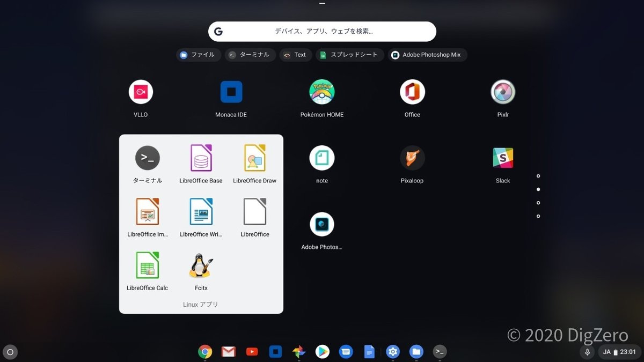Launch LibreOffice Base

pos(201,158)
